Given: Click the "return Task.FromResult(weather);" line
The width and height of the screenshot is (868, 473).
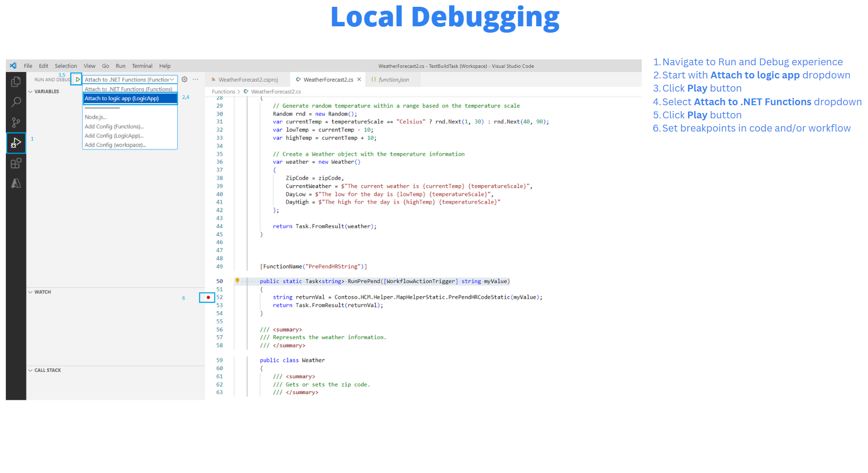Looking at the screenshot, I should (x=325, y=226).
